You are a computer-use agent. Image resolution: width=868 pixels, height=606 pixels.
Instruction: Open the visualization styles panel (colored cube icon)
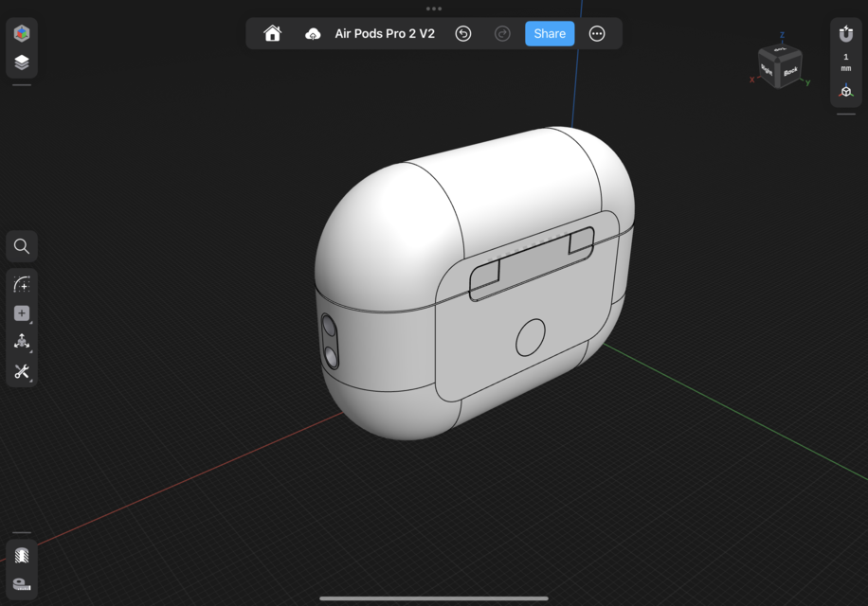point(21,33)
